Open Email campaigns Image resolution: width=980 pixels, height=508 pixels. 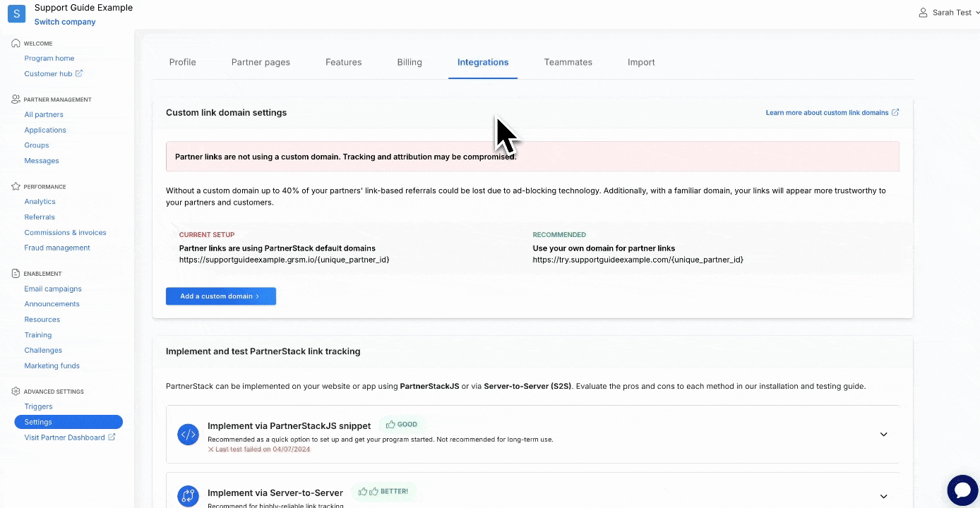pos(53,289)
